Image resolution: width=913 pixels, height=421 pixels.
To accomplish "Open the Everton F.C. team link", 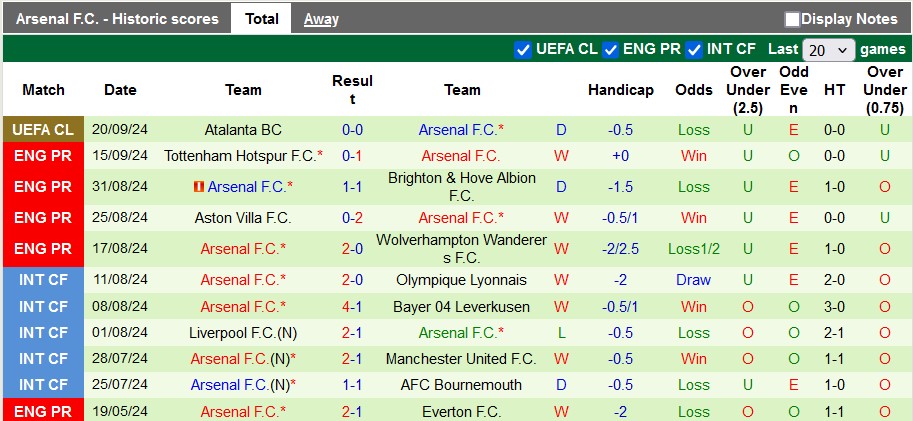I will [462, 411].
